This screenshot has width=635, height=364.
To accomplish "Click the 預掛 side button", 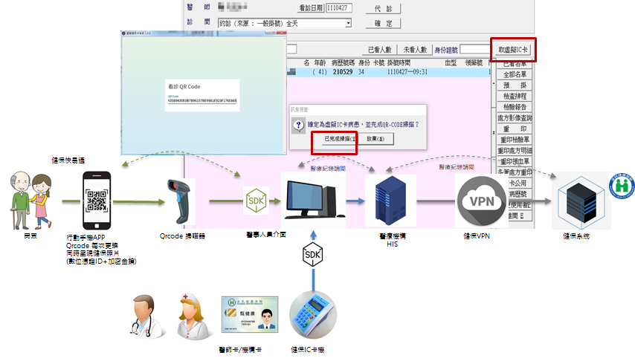I will click(515, 85).
